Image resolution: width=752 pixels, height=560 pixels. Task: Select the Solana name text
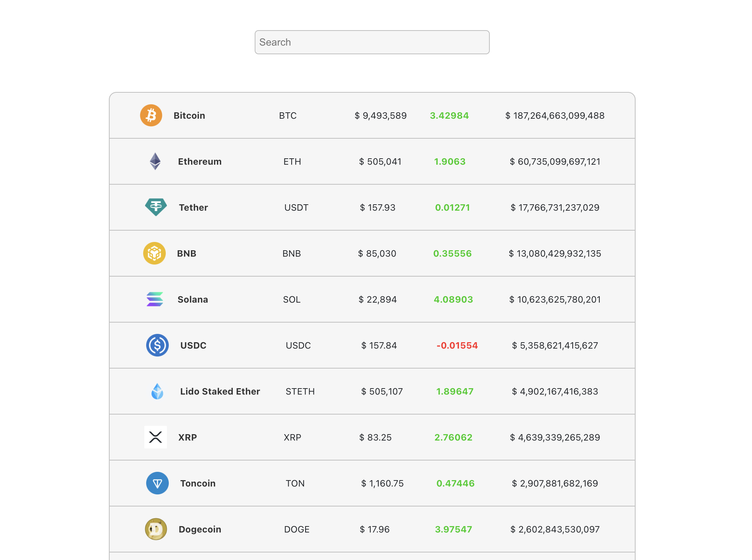[x=193, y=300]
